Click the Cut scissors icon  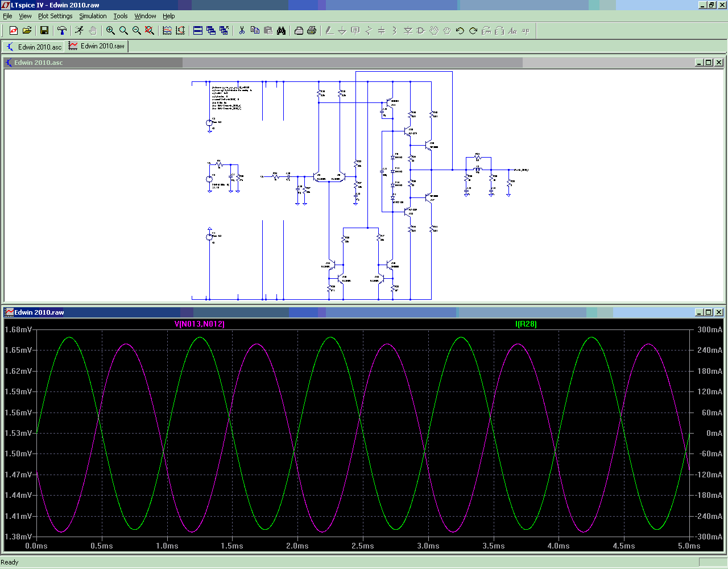click(242, 31)
